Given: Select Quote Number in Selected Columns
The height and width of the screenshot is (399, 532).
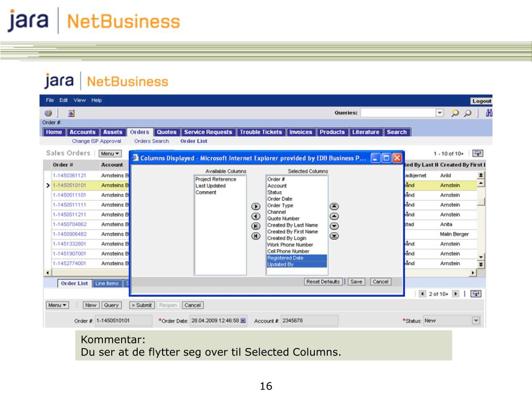Looking at the screenshot, I should click(283, 219).
